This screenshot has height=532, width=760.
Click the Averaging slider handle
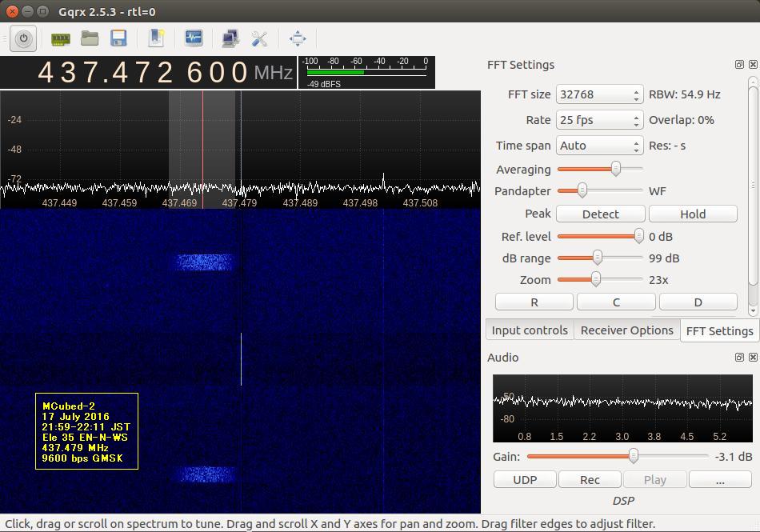point(615,169)
